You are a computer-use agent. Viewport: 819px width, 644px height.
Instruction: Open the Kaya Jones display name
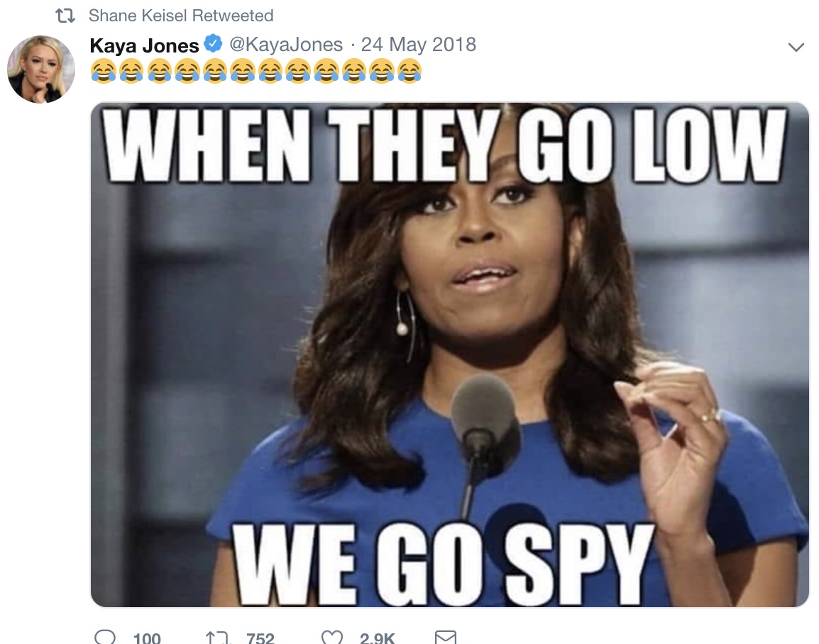click(144, 45)
